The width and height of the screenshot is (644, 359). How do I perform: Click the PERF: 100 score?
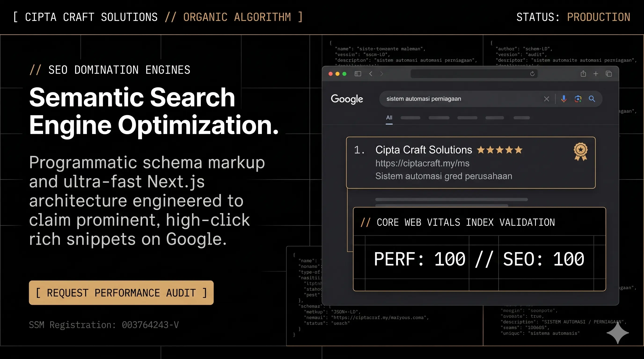point(420,259)
